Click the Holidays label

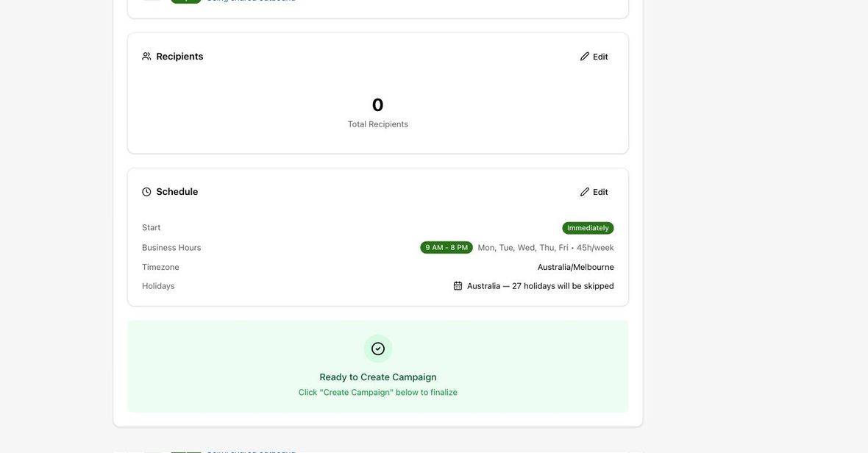pos(158,286)
